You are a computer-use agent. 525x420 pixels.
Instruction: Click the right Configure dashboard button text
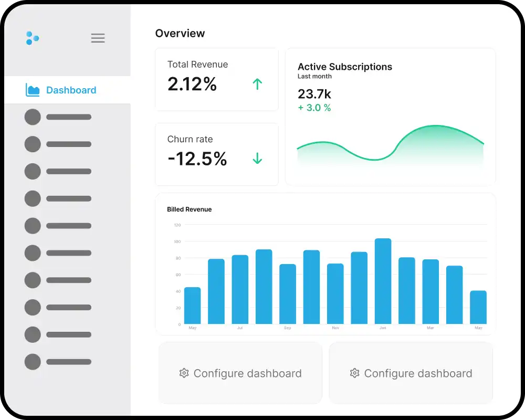tap(418, 373)
